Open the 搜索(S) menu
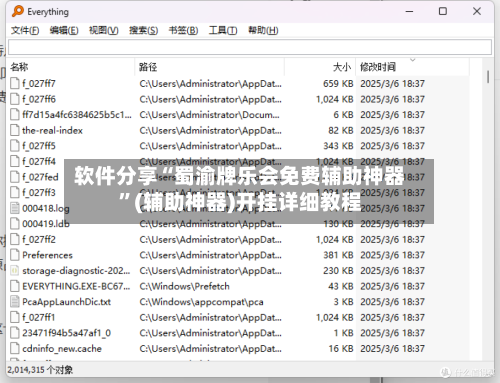 143,30
